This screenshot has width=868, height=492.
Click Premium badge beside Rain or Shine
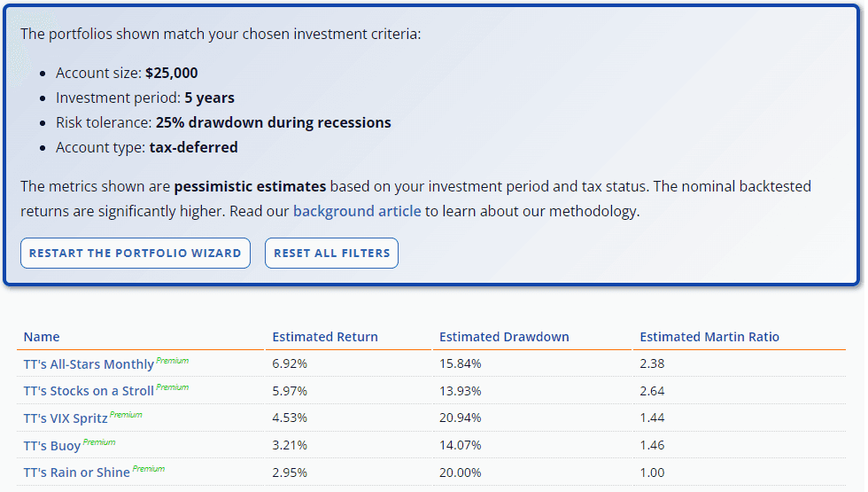[149, 469]
